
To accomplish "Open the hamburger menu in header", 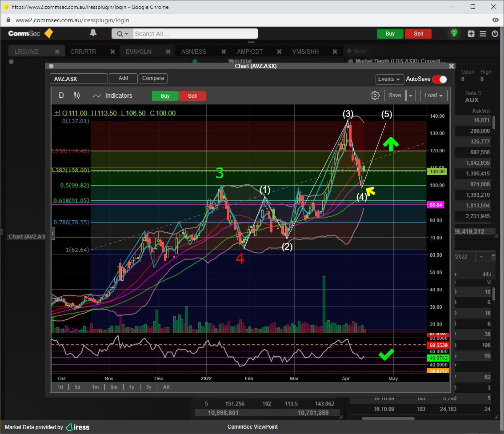I will pyautogui.click(x=483, y=34).
